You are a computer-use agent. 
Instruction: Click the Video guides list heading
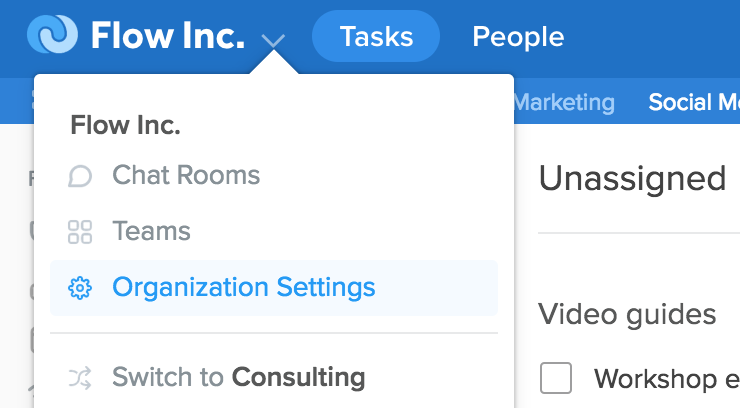[627, 315]
